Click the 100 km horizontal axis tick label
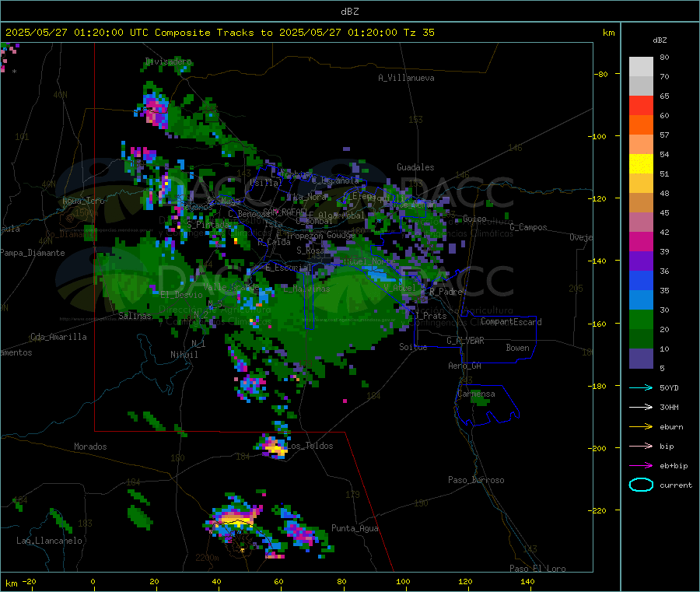 pos(403,581)
